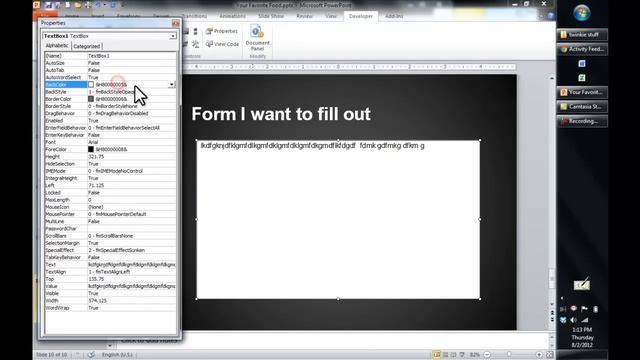The width and height of the screenshot is (640, 360).
Task: Click the Left value 71.125
Action: coord(96,185)
